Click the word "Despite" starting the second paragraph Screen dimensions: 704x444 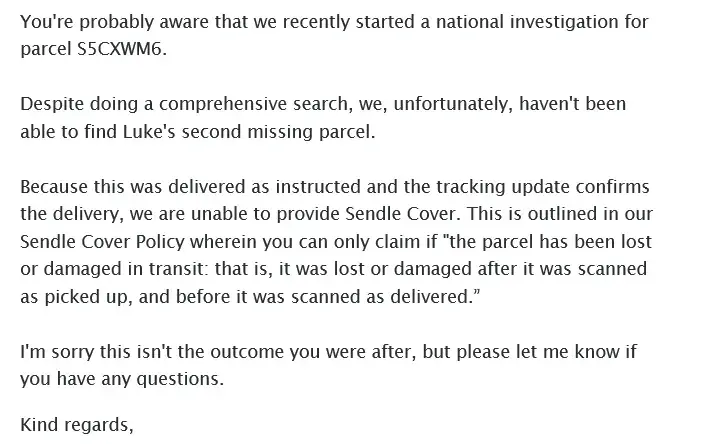tap(49, 105)
